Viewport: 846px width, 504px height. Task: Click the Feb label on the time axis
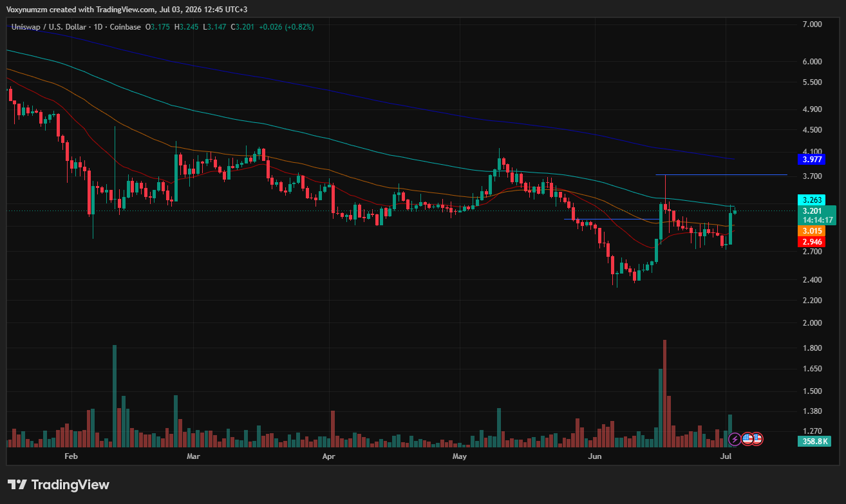pos(71,456)
